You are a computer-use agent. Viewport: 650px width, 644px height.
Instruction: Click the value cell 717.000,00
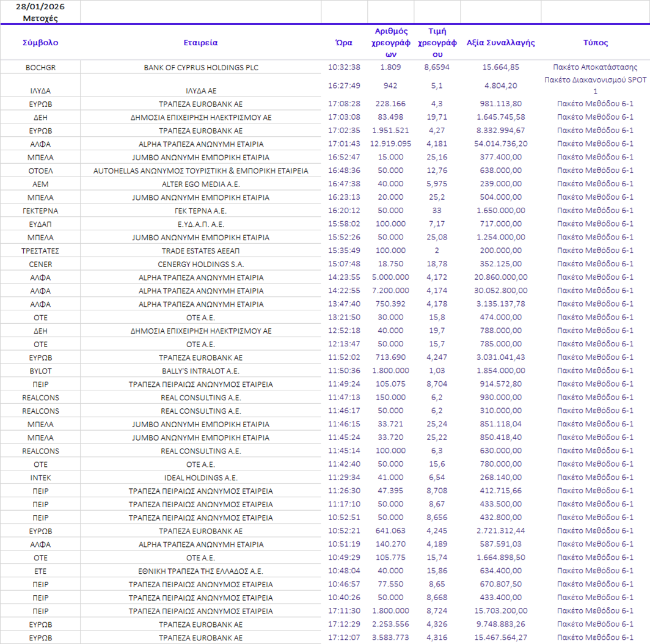pyautogui.click(x=501, y=224)
